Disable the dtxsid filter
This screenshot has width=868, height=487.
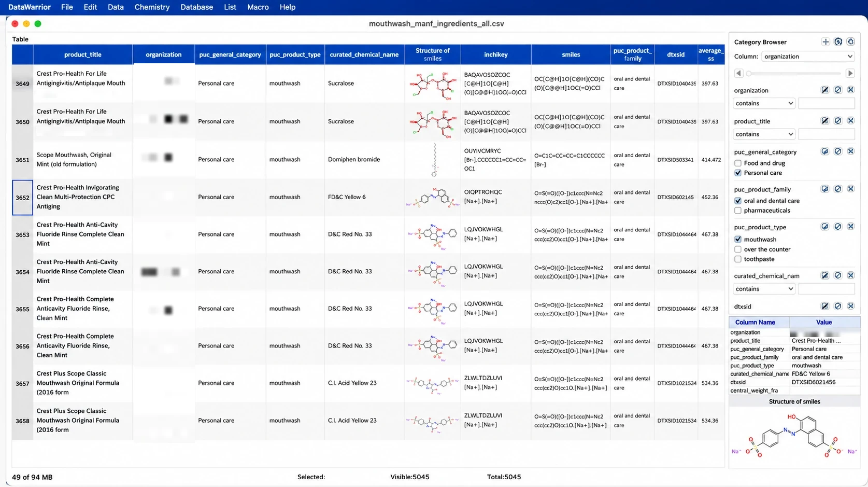[x=837, y=306]
